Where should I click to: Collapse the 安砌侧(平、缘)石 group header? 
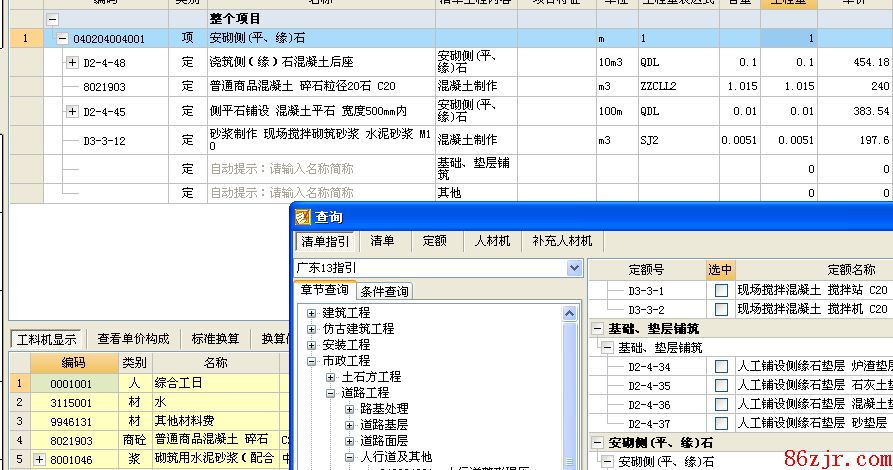click(x=597, y=443)
